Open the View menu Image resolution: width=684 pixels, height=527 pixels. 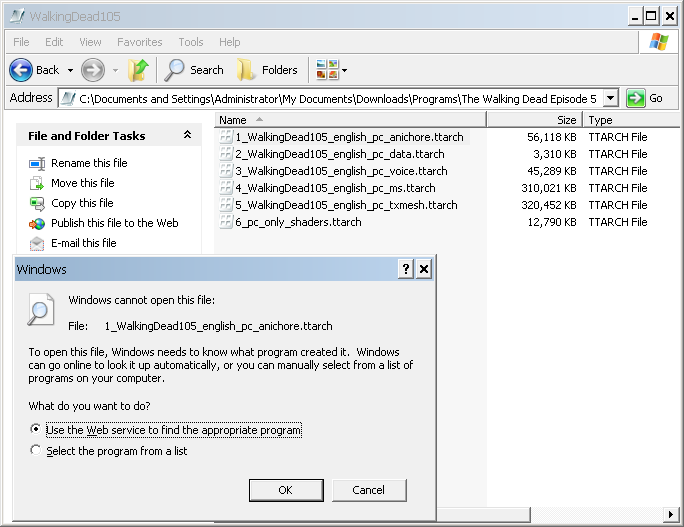click(x=90, y=42)
